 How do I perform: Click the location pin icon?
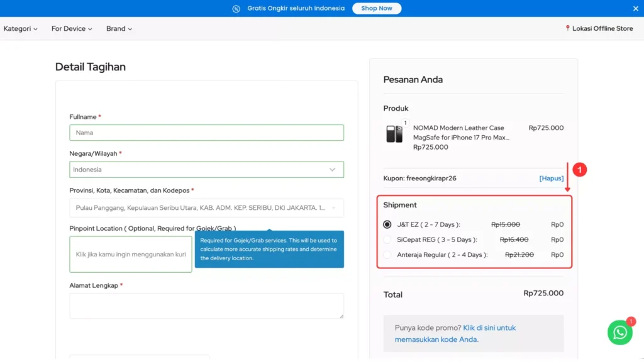pyautogui.click(x=567, y=28)
